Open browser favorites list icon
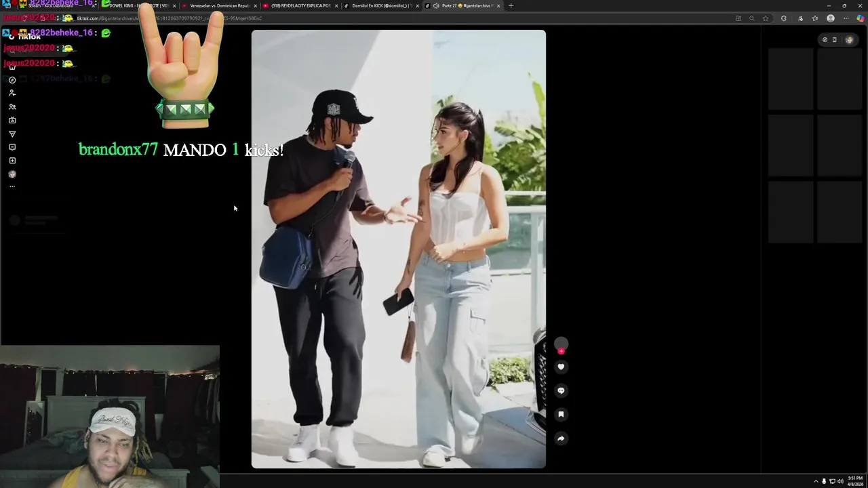868x488 pixels. point(815,18)
